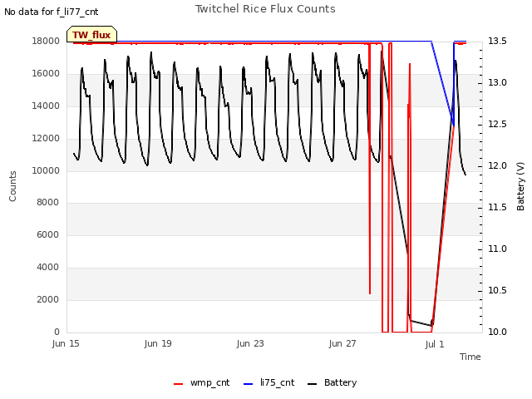
Task: Click the 18000 counts axis label
Action: click(x=46, y=42)
